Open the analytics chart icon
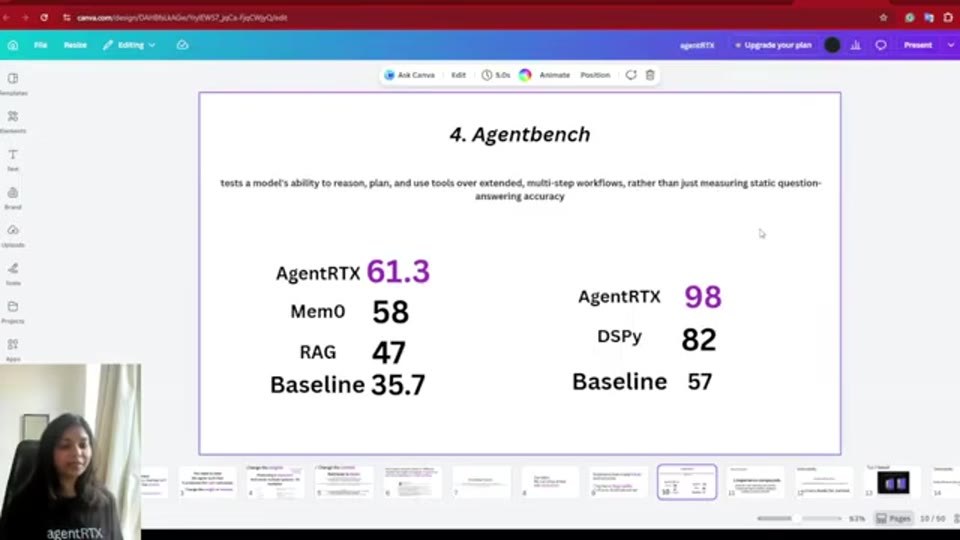Screen dimensions: 960x540 (856, 45)
